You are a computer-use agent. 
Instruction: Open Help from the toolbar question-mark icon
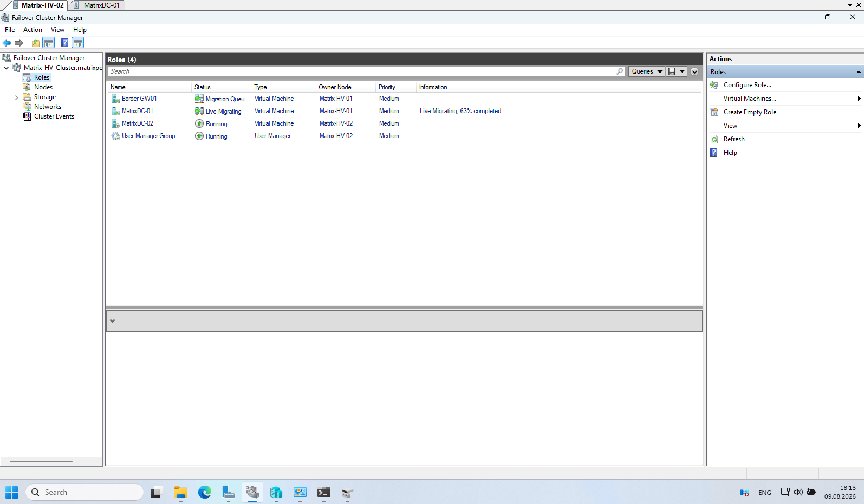(x=64, y=43)
